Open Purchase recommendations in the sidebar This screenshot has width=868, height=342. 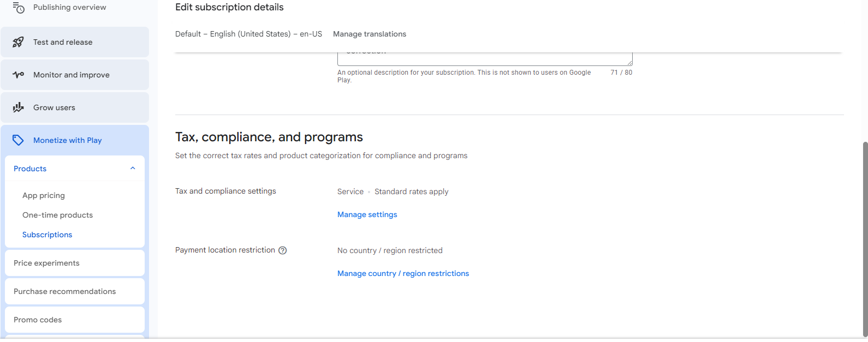(64, 291)
